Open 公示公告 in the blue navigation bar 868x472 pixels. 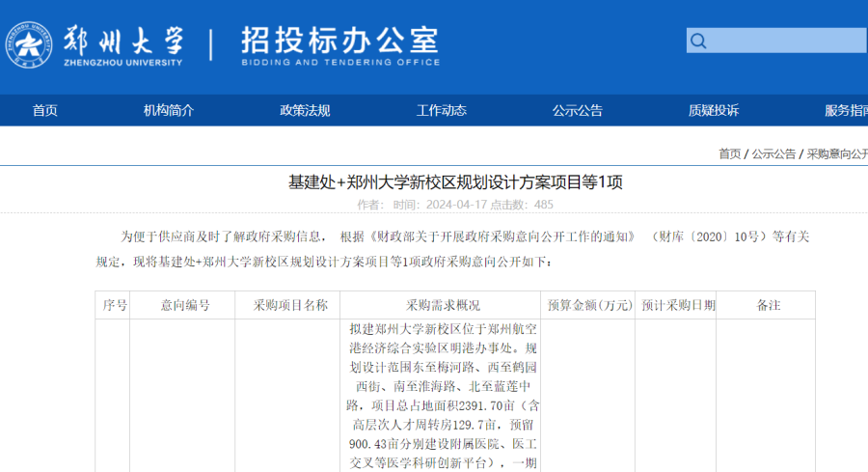click(x=578, y=110)
